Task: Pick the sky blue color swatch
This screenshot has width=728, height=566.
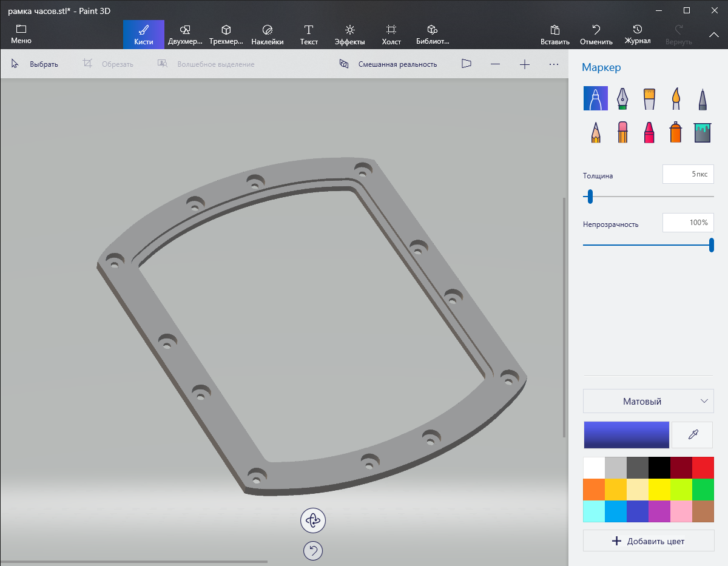Action: pos(616,511)
